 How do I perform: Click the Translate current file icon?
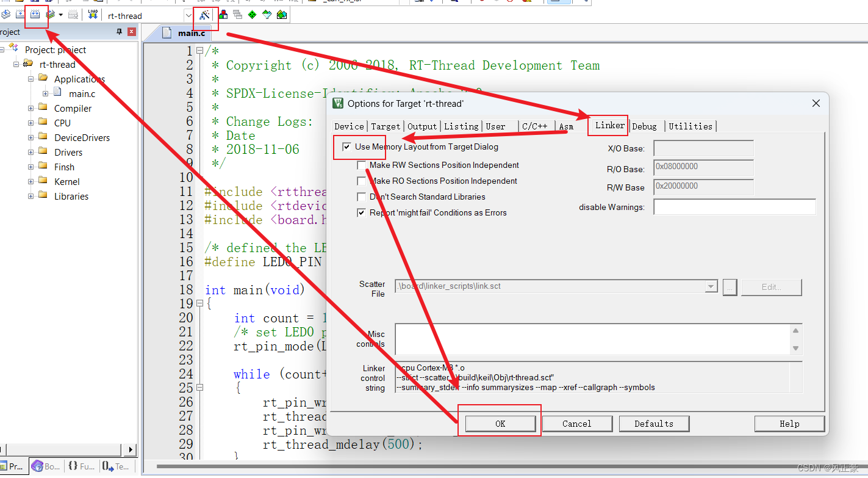click(6, 15)
